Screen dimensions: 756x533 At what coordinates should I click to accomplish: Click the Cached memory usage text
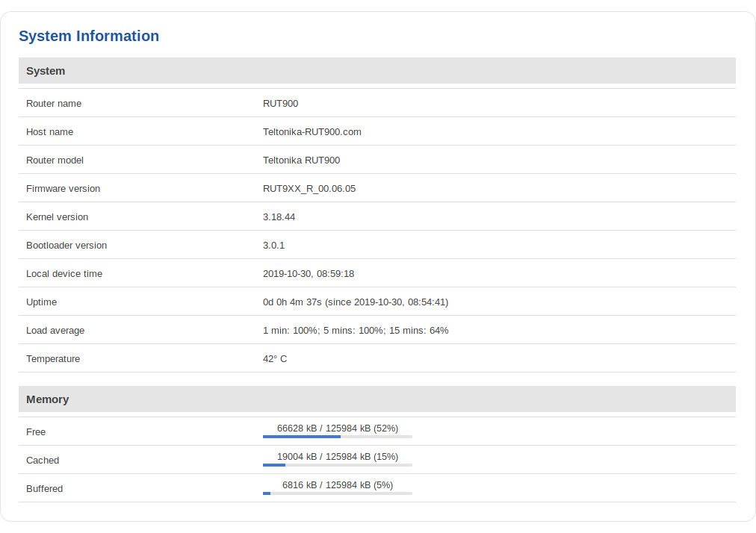[x=337, y=456]
